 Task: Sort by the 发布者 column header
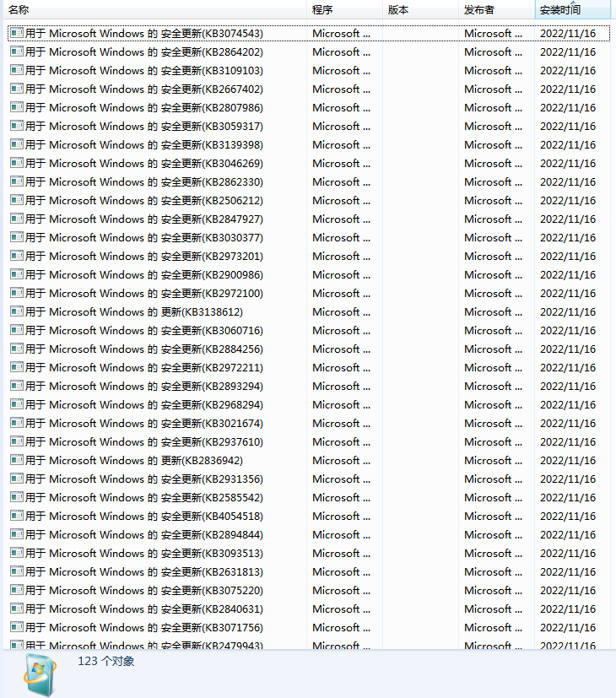[495, 9]
